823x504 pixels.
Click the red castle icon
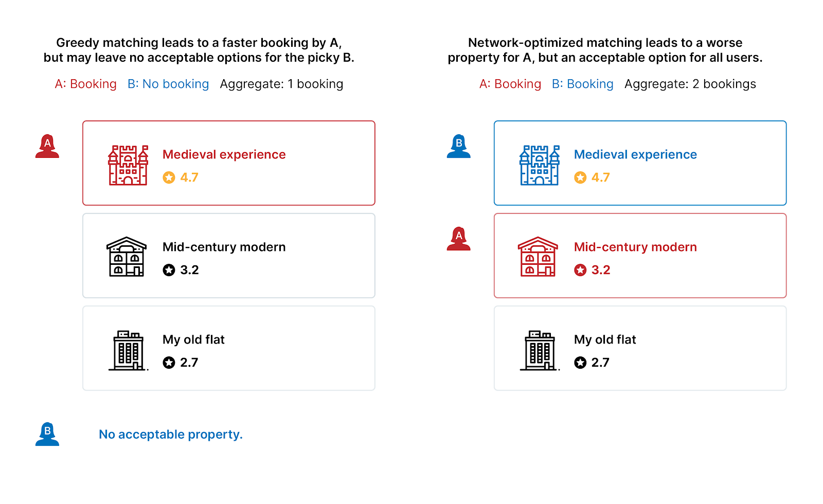[128, 165]
